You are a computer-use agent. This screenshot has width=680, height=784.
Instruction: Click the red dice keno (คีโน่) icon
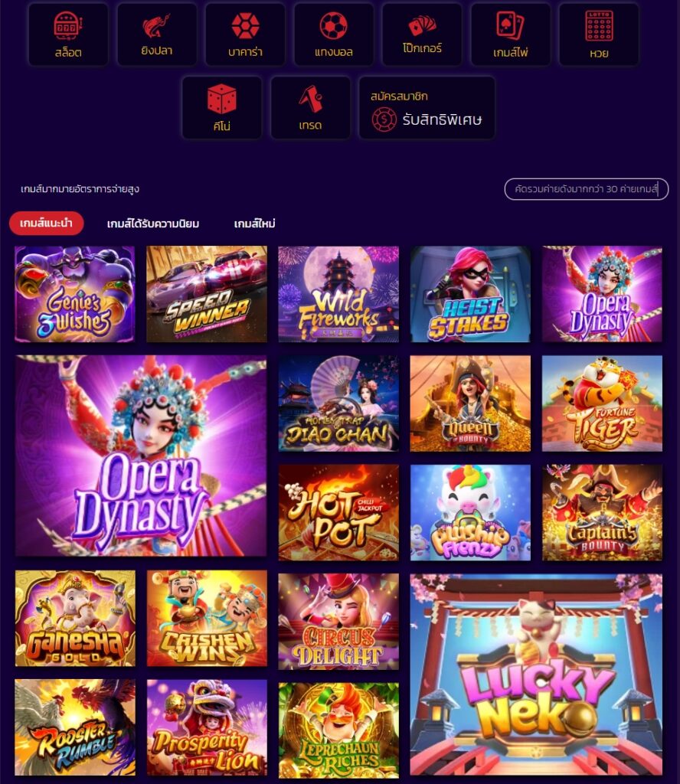[222, 107]
